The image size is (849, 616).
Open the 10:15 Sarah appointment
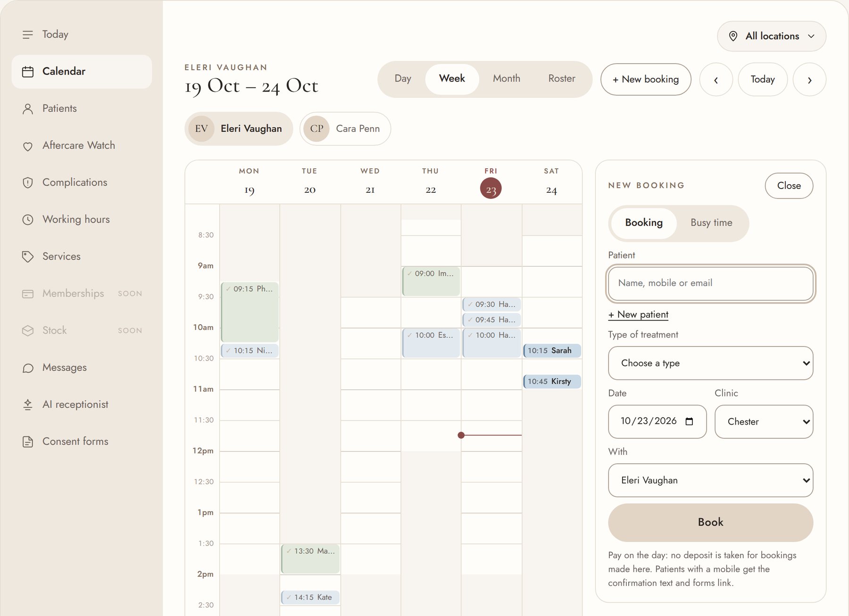tap(552, 351)
